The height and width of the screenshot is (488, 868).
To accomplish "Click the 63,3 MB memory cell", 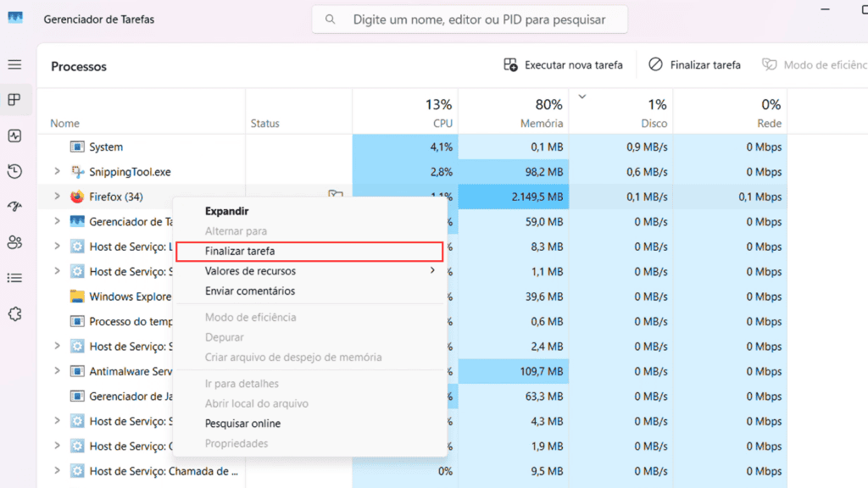I will tap(513, 396).
